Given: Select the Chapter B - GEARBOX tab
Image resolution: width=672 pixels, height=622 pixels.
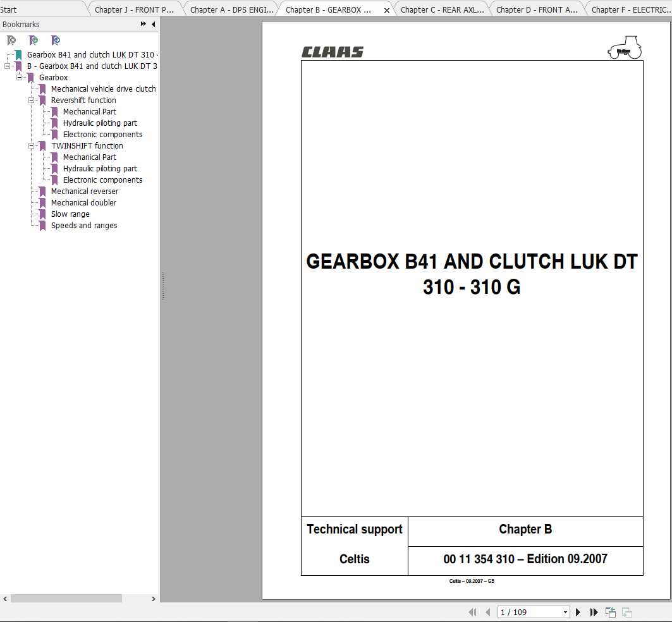Looking at the screenshot, I should click(x=328, y=10).
